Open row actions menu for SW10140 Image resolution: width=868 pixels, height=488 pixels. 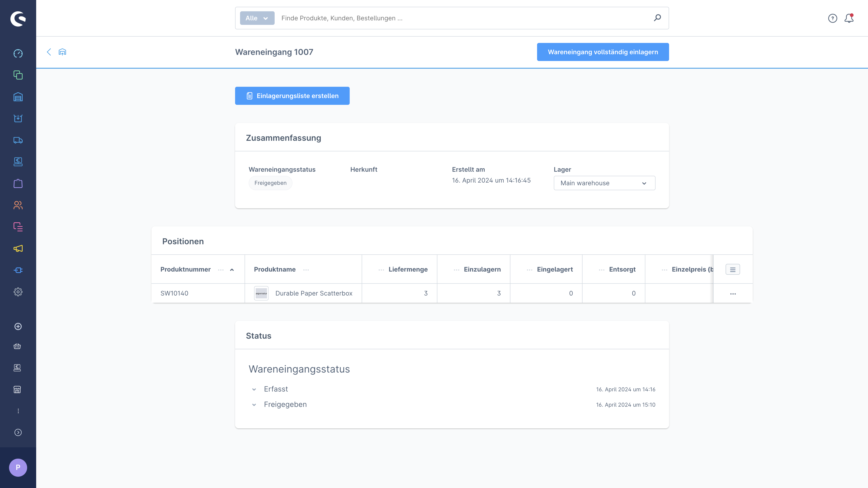tap(733, 294)
